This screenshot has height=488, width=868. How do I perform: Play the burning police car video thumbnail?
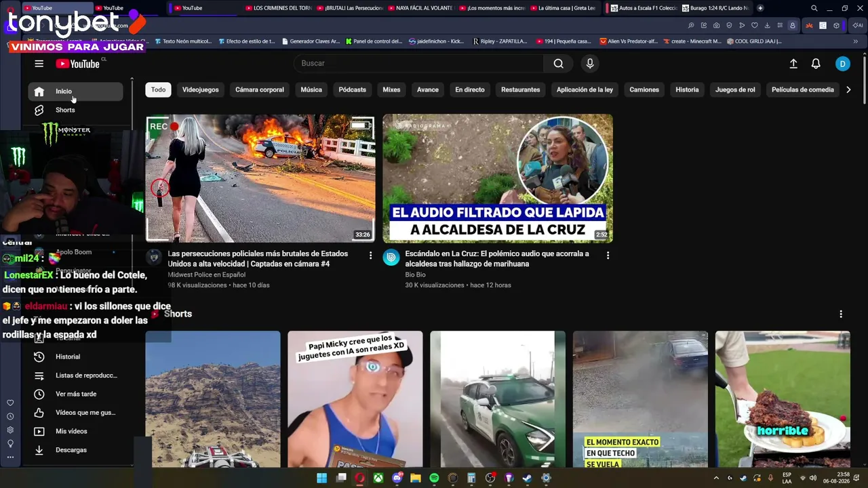coord(260,178)
